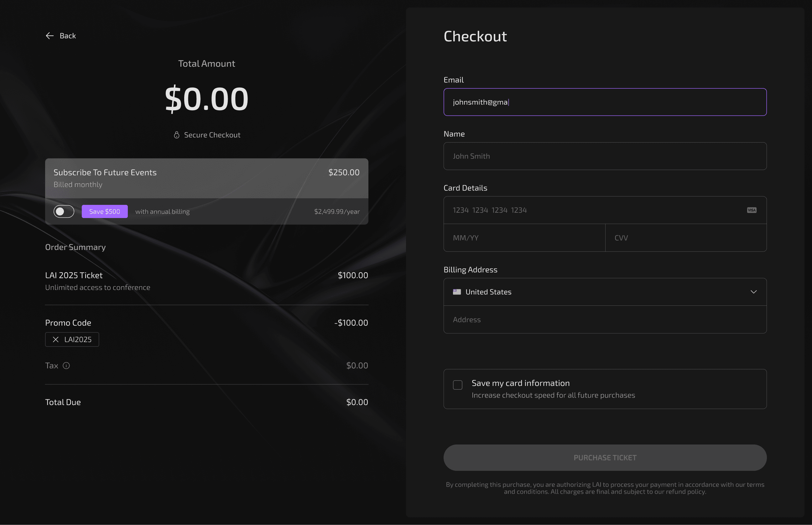Click the United States flag icon
812x525 pixels.
pos(457,292)
